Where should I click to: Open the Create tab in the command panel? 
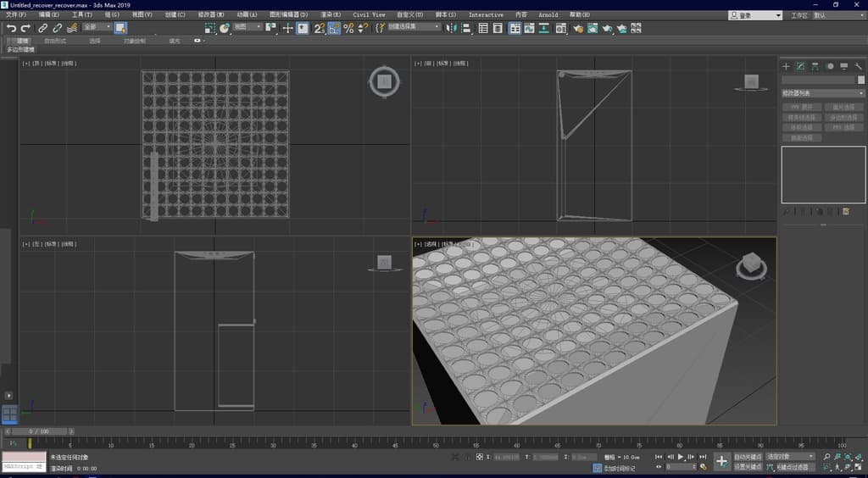[786, 66]
